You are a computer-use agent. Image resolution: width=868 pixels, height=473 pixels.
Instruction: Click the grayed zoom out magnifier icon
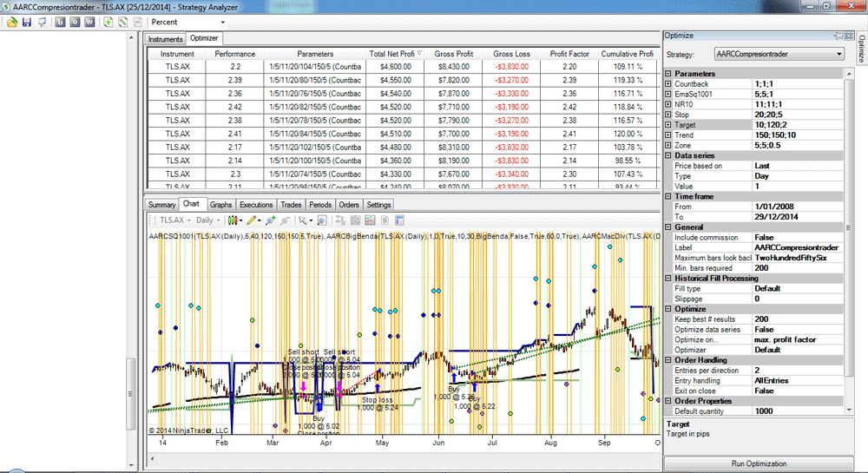[x=285, y=220]
